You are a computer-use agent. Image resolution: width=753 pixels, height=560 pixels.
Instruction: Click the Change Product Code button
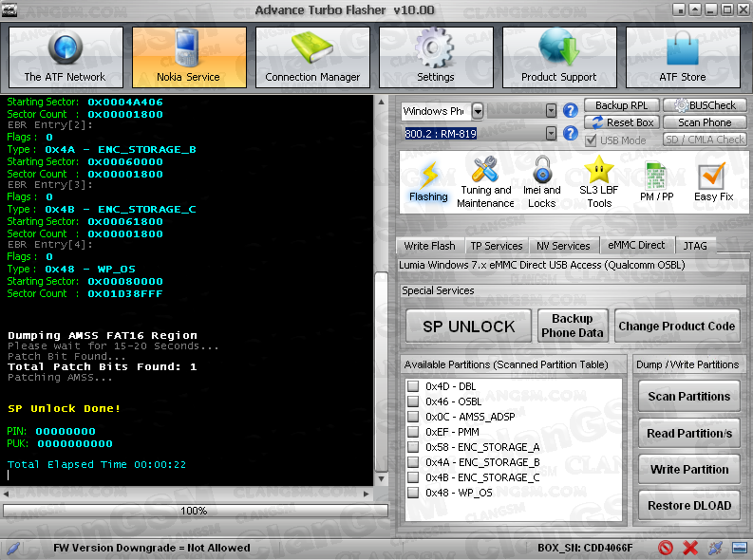click(x=677, y=327)
